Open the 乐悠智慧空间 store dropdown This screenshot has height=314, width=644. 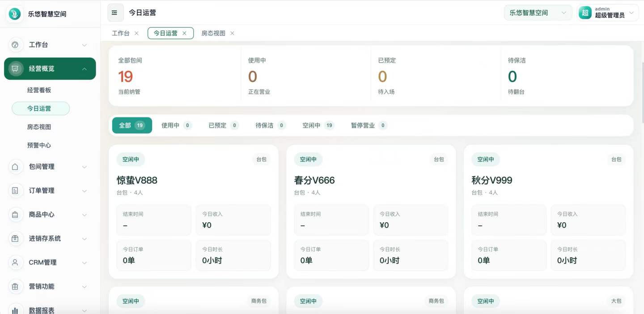tap(538, 13)
